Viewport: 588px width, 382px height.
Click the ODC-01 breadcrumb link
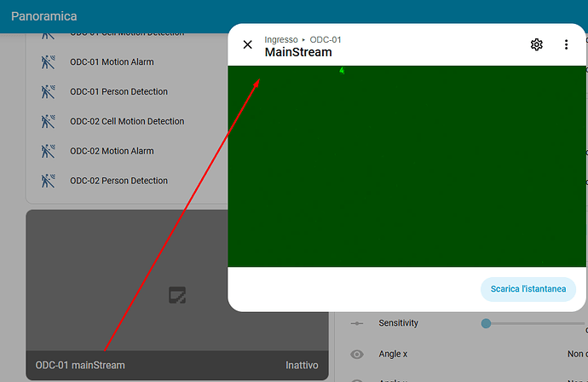click(326, 40)
